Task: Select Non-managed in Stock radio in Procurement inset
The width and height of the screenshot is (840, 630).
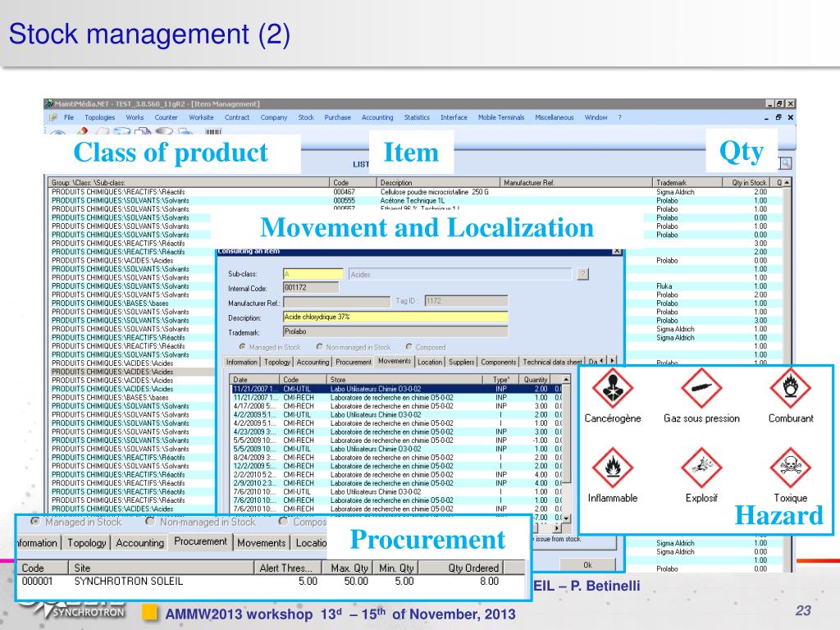Action: click(150, 521)
